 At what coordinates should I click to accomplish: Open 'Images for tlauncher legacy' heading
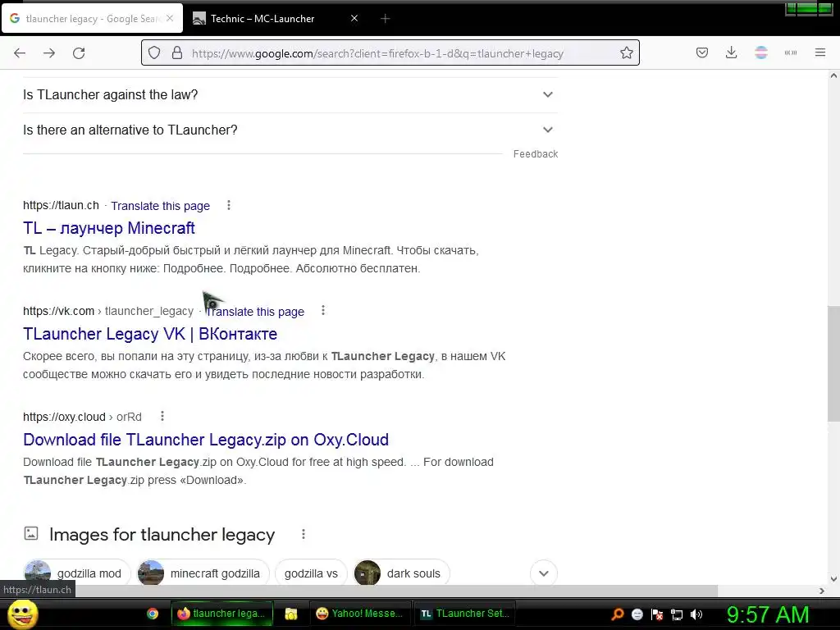click(x=162, y=535)
